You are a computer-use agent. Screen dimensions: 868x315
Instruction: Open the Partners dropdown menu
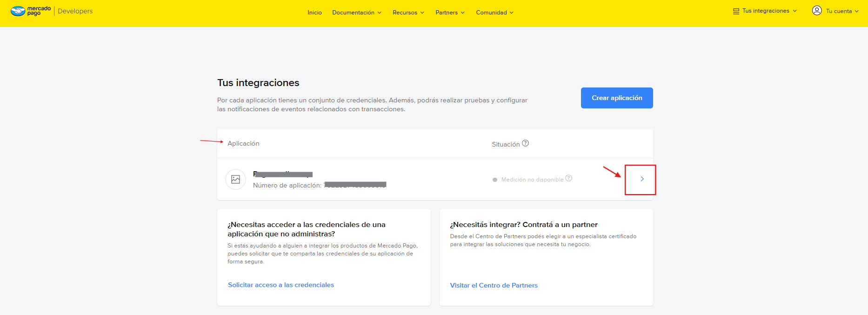coord(450,13)
